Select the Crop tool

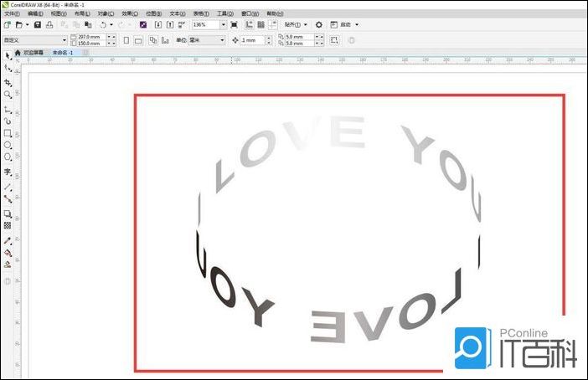(x=8, y=83)
